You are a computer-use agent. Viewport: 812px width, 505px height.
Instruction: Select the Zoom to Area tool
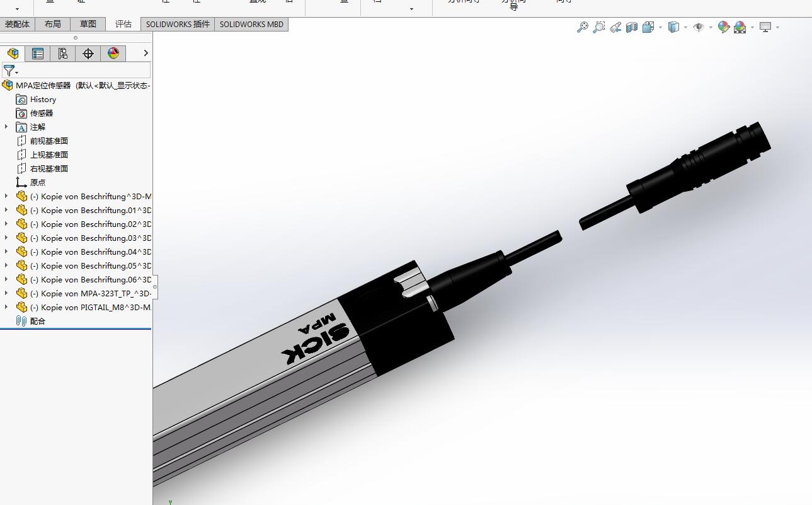click(599, 27)
